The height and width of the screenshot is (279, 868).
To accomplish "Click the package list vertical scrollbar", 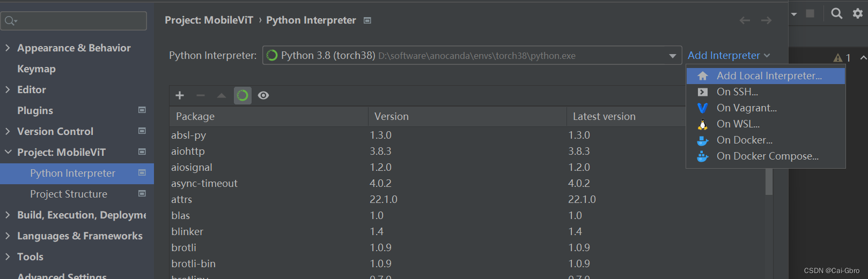I will 769,182.
